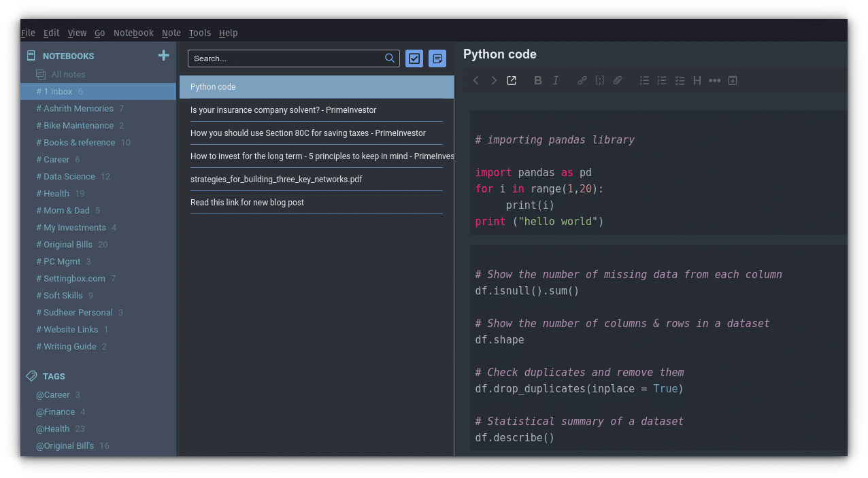The height and width of the screenshot is (478, 868).
Task: Insert a code block using braces icon
Action: [x=599, y=80]
